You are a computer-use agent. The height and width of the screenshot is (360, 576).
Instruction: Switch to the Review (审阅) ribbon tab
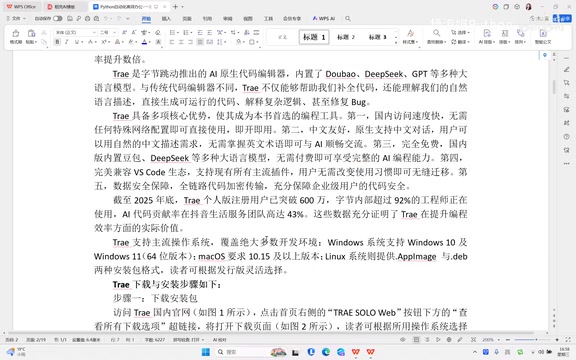[x=227, y=18]
